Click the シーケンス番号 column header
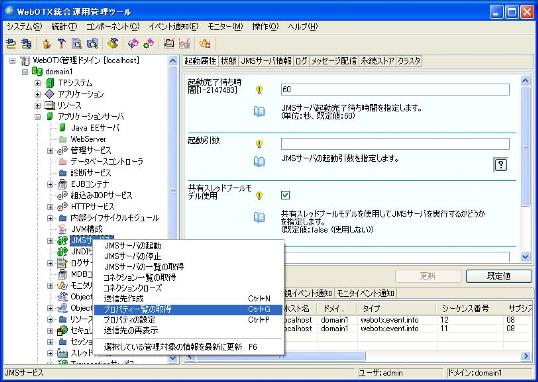The width and height of the screenshot is (538, 382). coord(470,309)
